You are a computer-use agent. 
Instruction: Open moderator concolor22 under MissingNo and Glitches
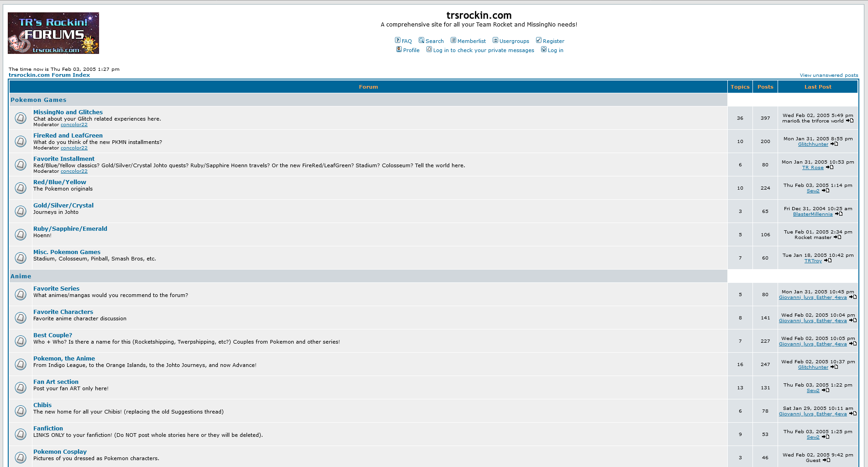74,125
